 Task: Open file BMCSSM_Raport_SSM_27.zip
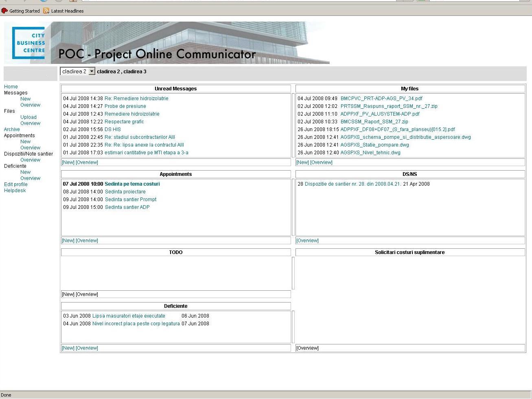tap(374, 122)
